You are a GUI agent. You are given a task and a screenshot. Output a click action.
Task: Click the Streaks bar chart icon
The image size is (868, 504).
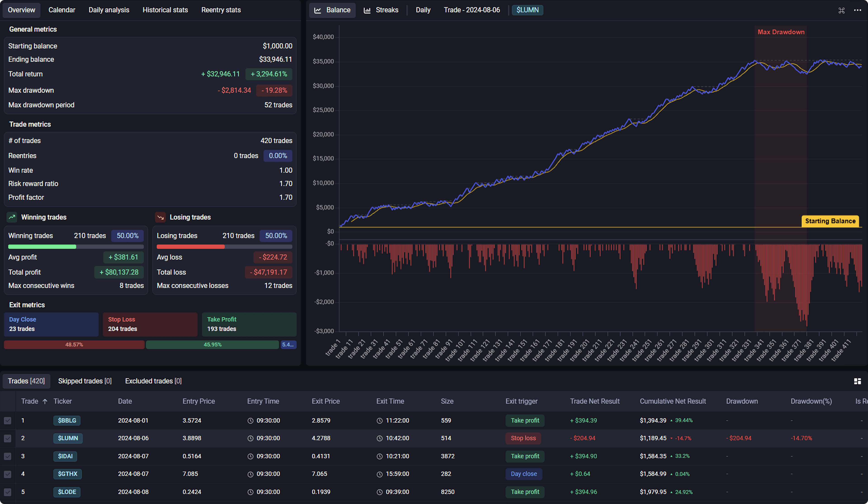[x=367, y=10]
